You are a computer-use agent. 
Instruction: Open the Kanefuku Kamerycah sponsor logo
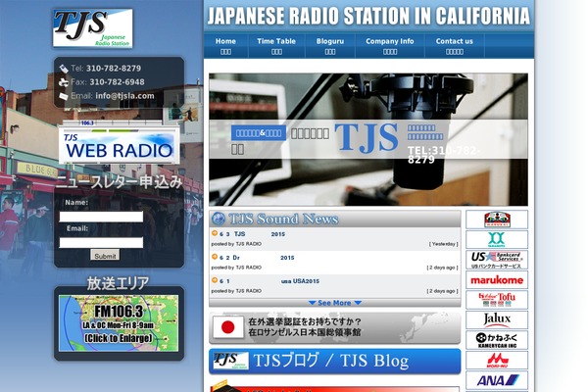point(497,340)
